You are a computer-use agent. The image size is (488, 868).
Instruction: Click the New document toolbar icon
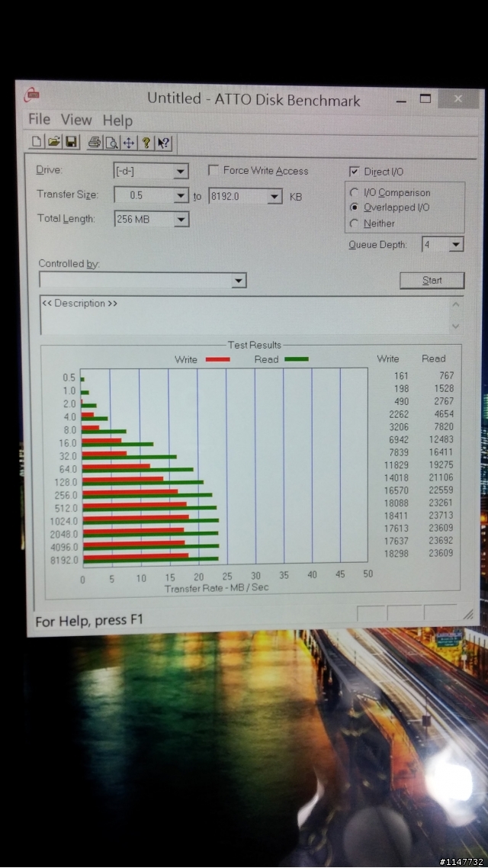click(37, 143)
